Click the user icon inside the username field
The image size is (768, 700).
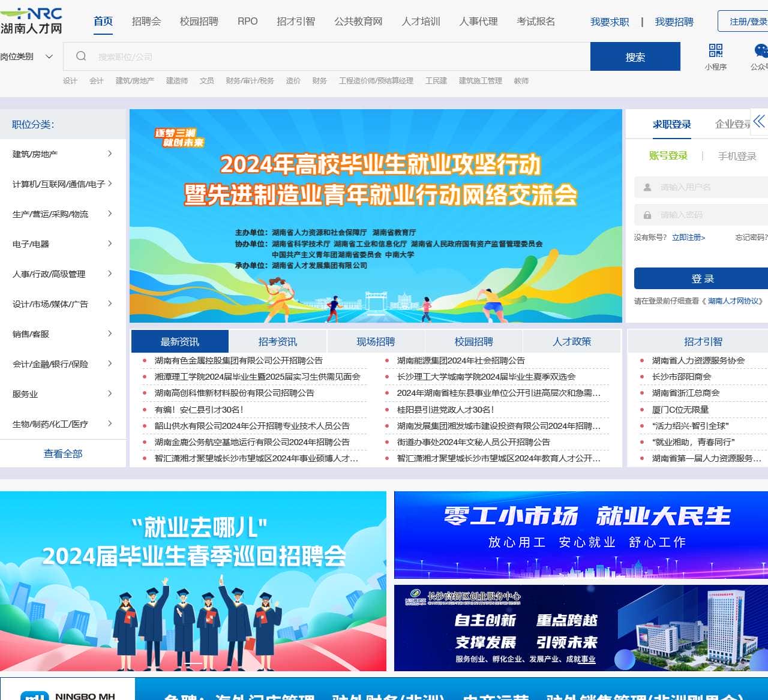click(648, 187)
